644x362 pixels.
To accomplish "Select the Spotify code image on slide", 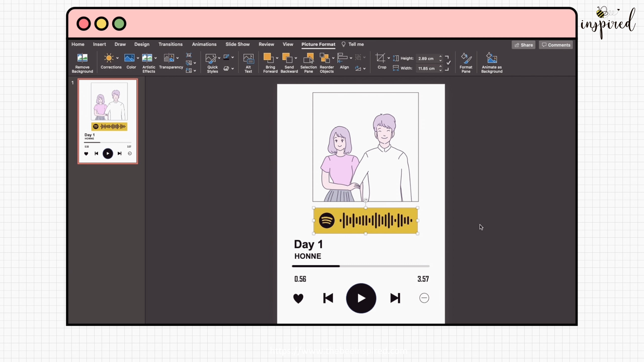I will 366,220.
